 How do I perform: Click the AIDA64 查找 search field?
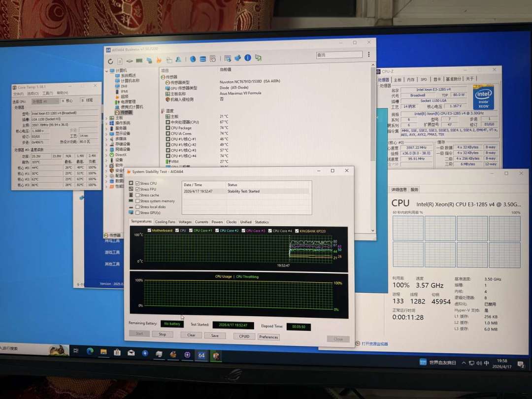[x=339, y=55]
